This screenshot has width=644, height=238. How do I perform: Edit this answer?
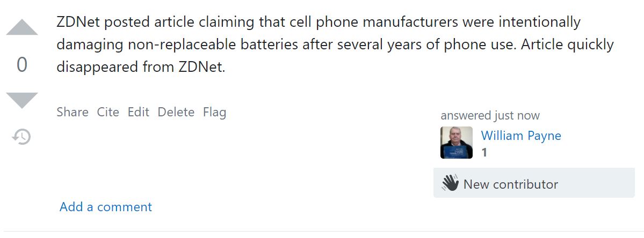point(139,112)
